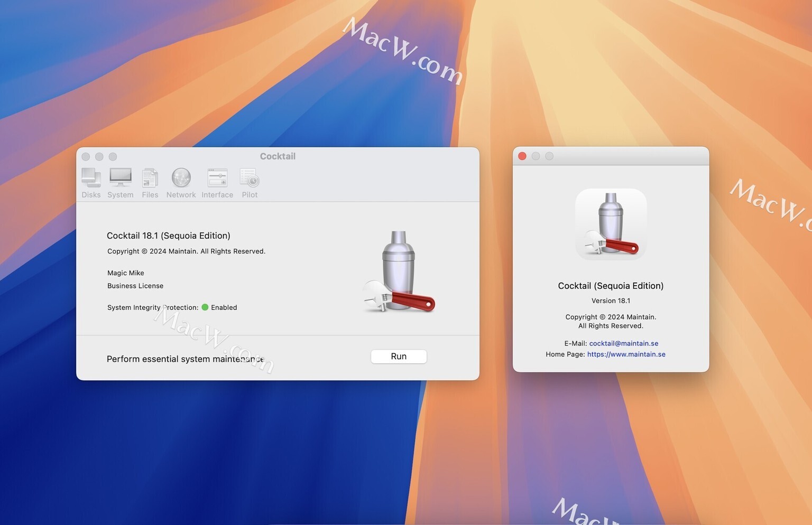Click the 'Magic Mike' license name

[x=126, y=273]
